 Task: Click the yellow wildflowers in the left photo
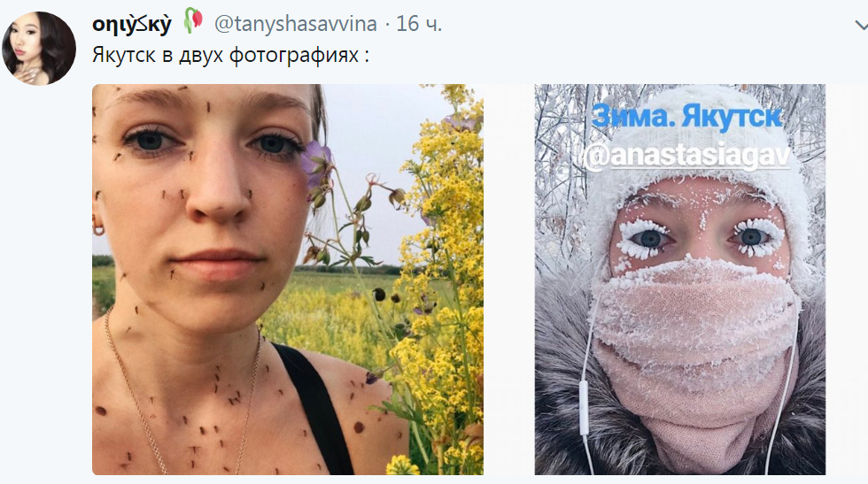pos(443,265)
